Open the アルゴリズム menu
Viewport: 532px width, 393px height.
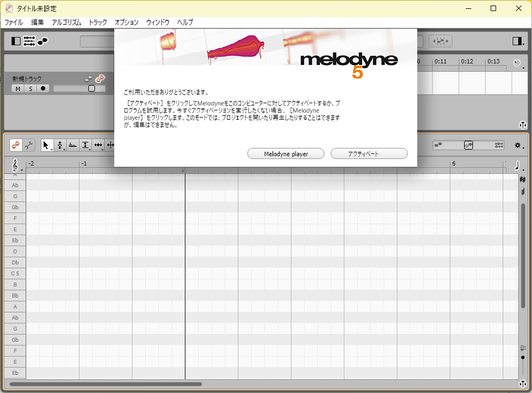point(66,23)
